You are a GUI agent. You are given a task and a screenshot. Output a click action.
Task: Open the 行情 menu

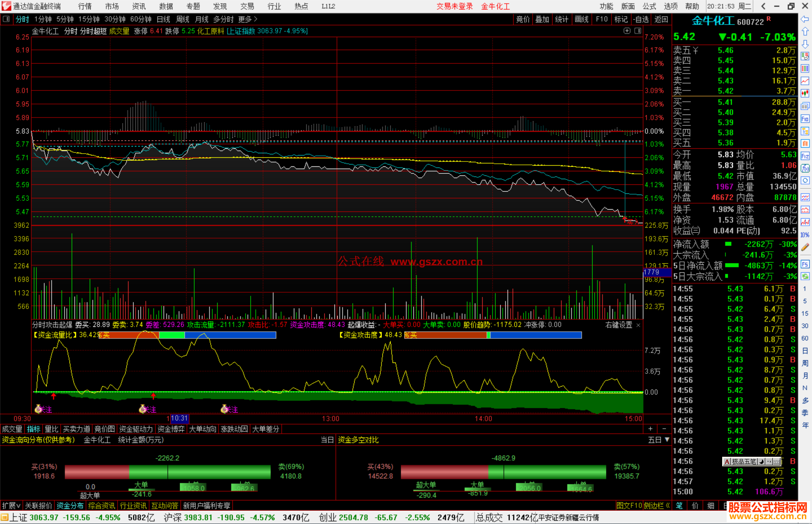[x=85, y=6]
